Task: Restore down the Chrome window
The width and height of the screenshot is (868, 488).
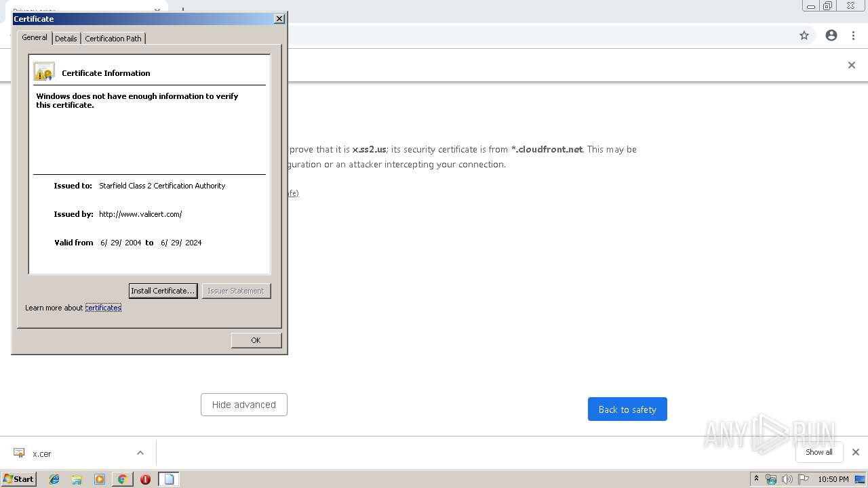Action: (x=828, y=5)
